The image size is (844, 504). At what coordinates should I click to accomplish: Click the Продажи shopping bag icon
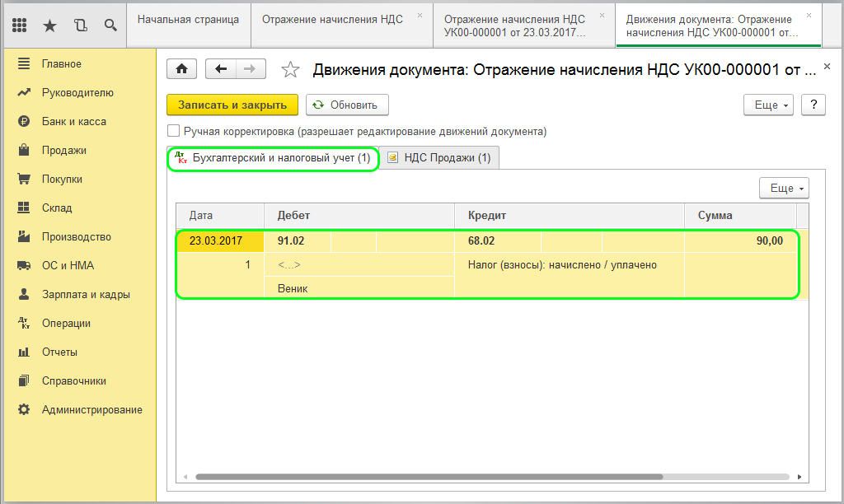24,150
